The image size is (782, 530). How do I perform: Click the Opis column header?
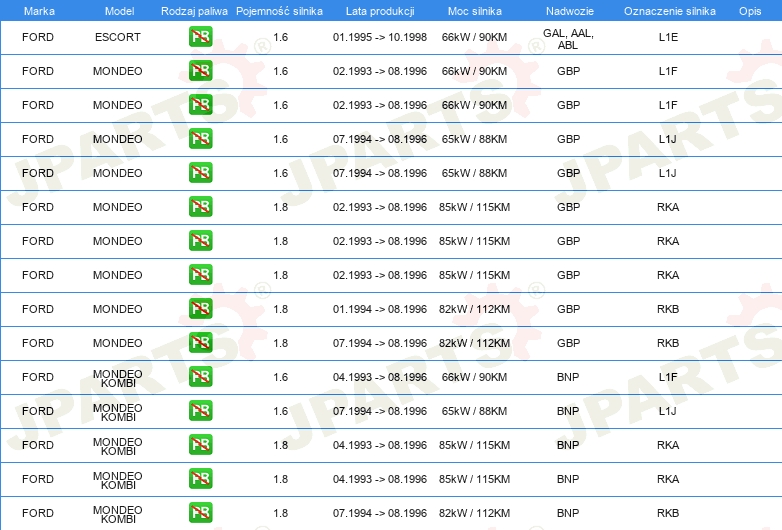750,11
